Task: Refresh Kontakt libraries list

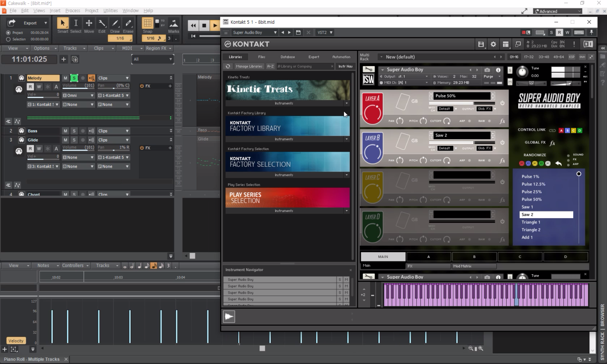Action: pos(228,67)
